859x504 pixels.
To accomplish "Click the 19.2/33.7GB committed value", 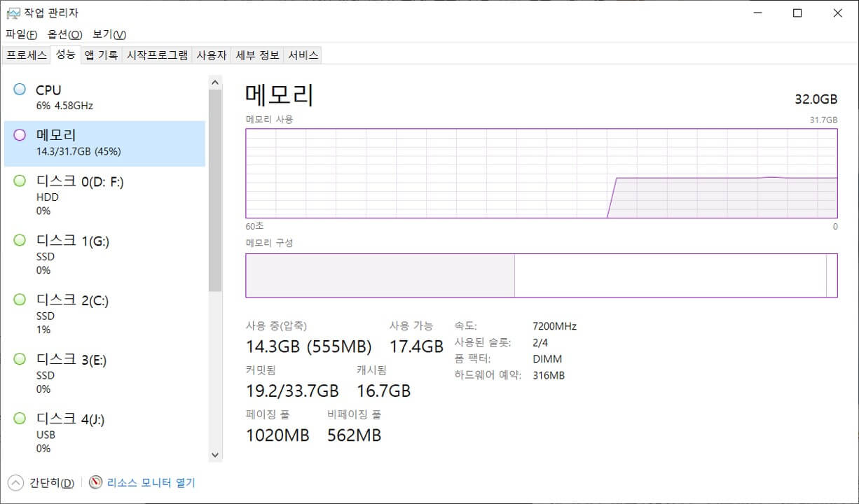I will tap(292, 391).
